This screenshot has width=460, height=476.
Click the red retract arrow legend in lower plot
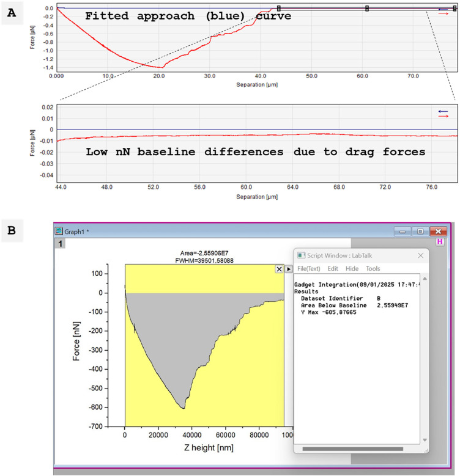(443, 116)
